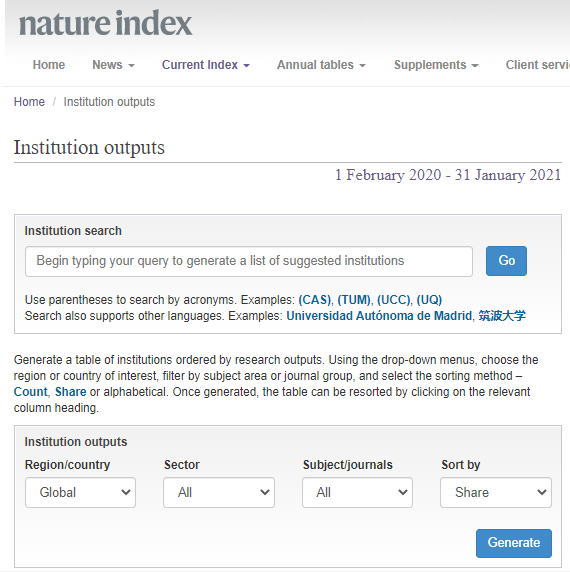Open the Current Index menu

click(x=206, y=65)
